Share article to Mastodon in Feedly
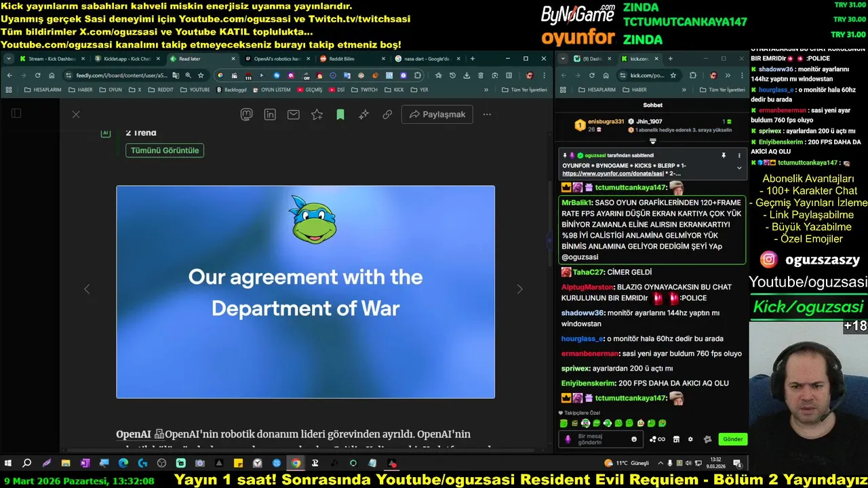 pyautogui.click(x=247, y=115)
